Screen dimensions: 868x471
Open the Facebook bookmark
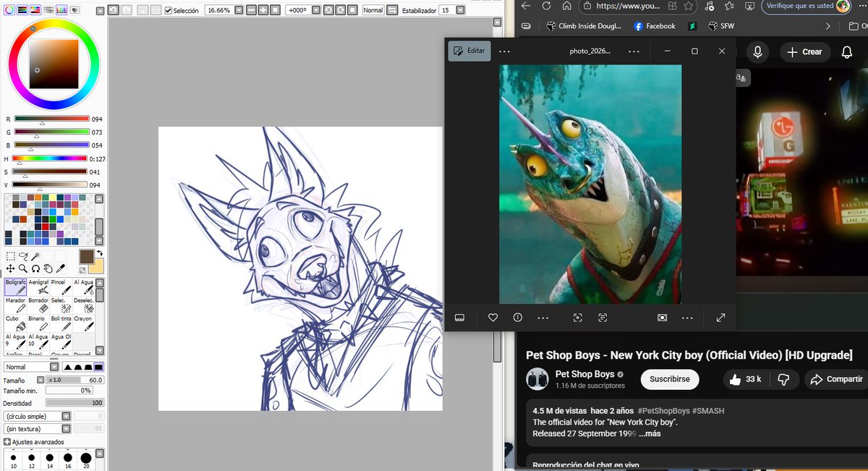[x=654, y=26]
